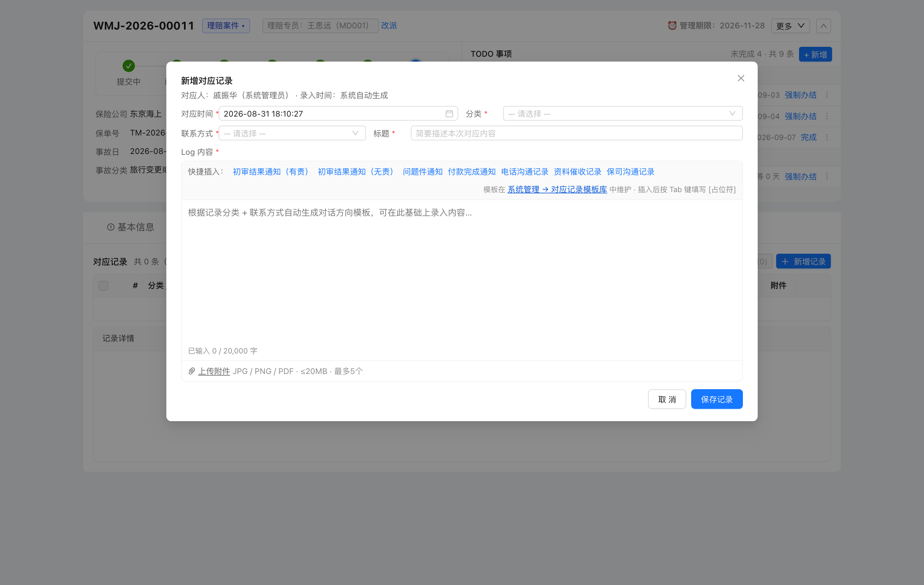Collapse the case header with up-arrow

click(823, 26)
